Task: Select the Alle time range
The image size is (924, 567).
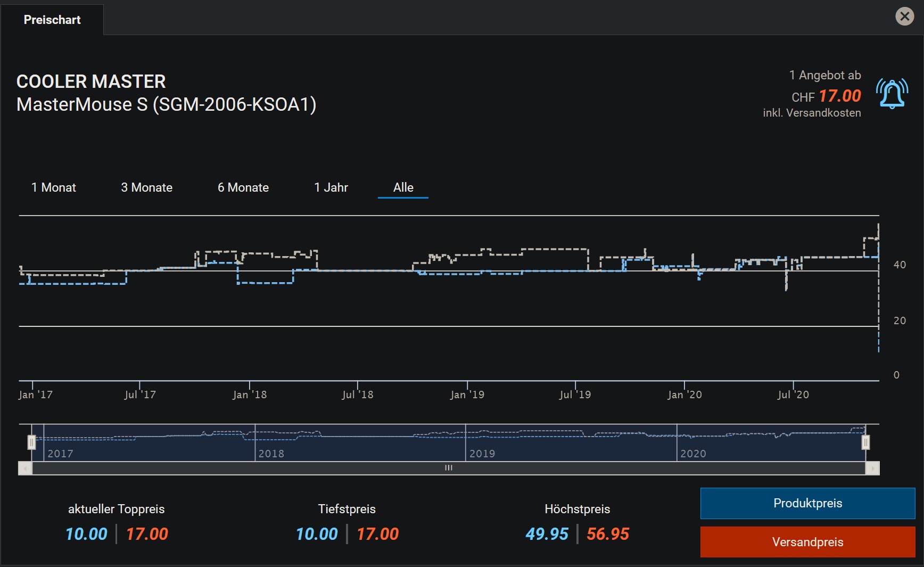Action: (403, 187)
